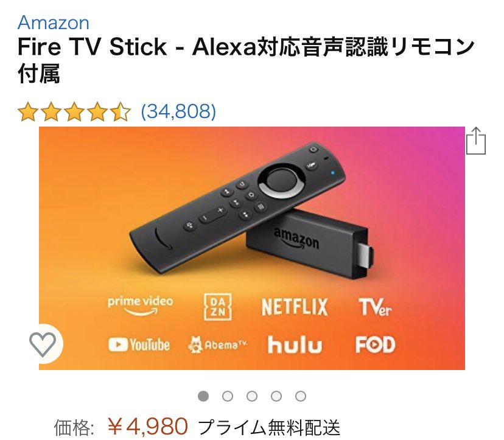Viewport: 504px width, 440px height.
Task: Click the prime video logo in image
Action: [140, 306]
